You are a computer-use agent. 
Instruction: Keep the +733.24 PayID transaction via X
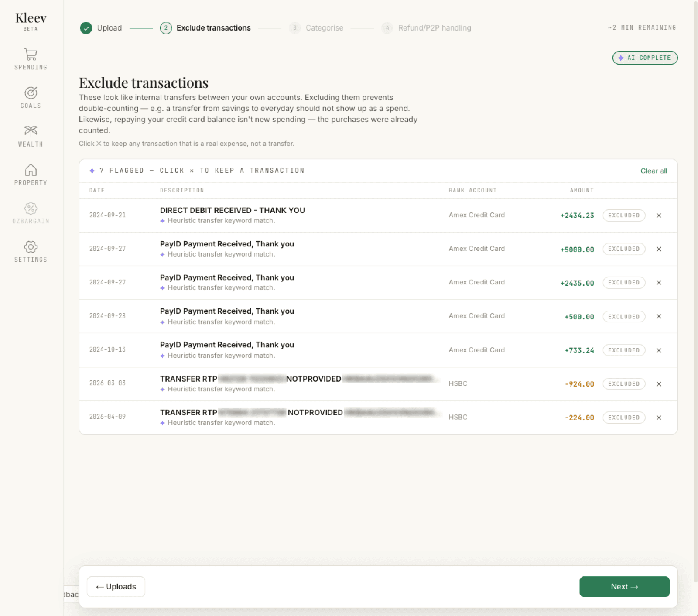[659, 350]
